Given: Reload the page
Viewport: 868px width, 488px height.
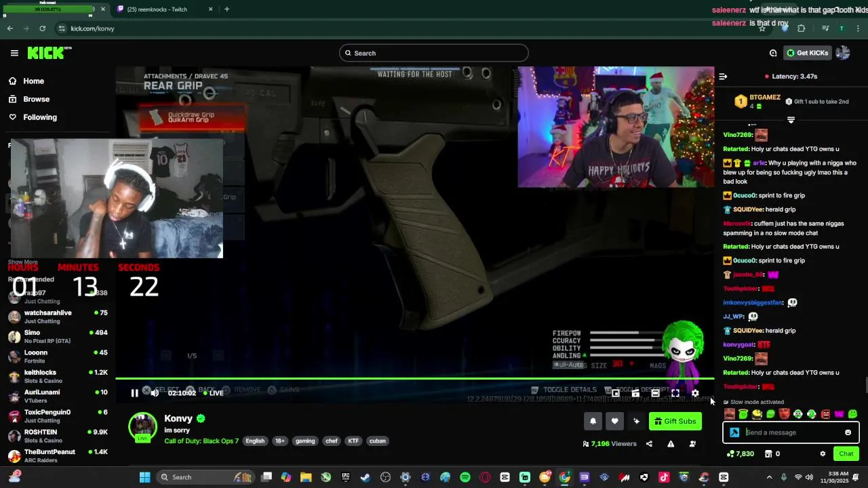Looking at the screenshot, I should pyautogui.click(x=42, y=28).
